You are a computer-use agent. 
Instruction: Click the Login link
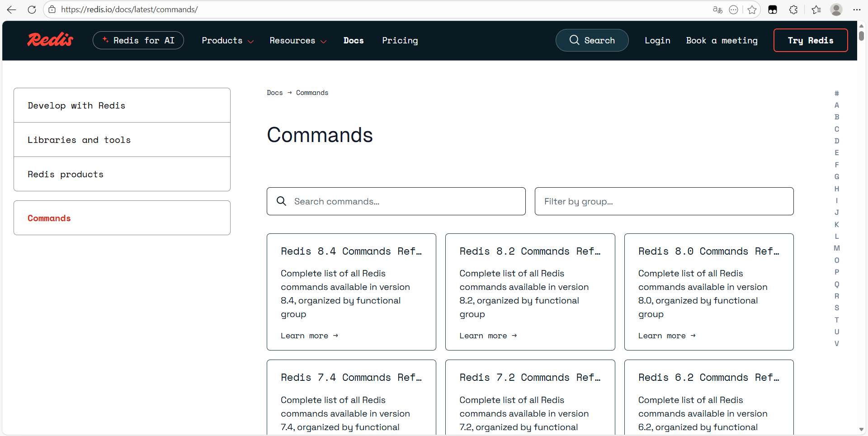[x=657, y=41]
